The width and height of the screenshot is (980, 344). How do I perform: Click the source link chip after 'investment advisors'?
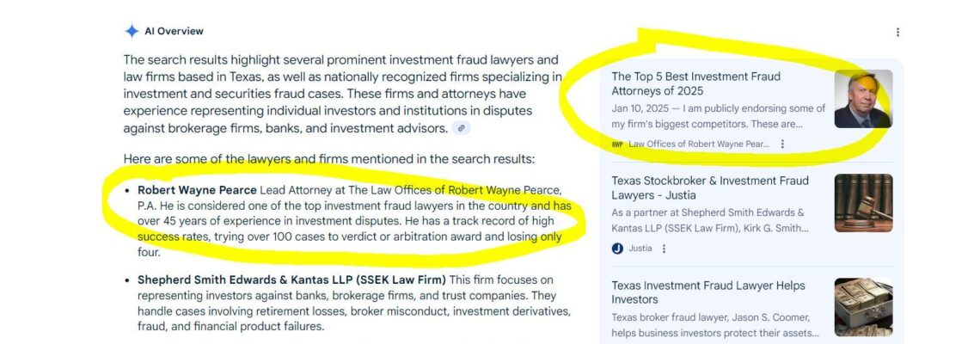tap(462, 128)
